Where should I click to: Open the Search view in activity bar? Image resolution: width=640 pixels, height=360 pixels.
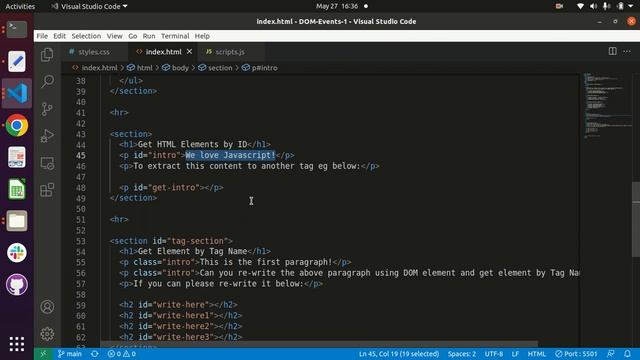click(x=47, y=81)
